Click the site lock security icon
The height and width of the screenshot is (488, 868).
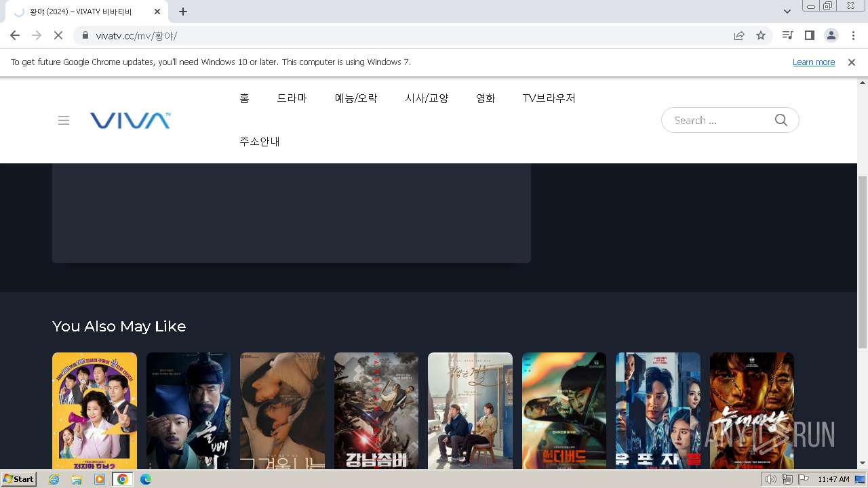(x=85, y=35)
